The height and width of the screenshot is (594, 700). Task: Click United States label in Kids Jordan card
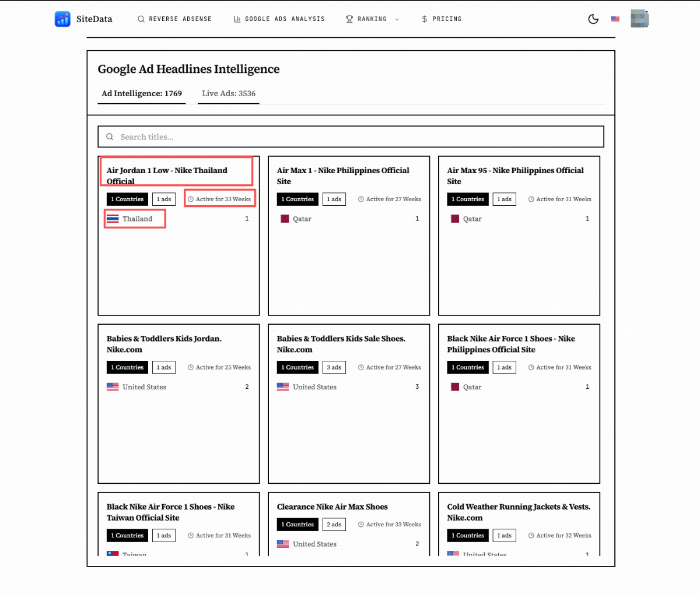[145, 387]
